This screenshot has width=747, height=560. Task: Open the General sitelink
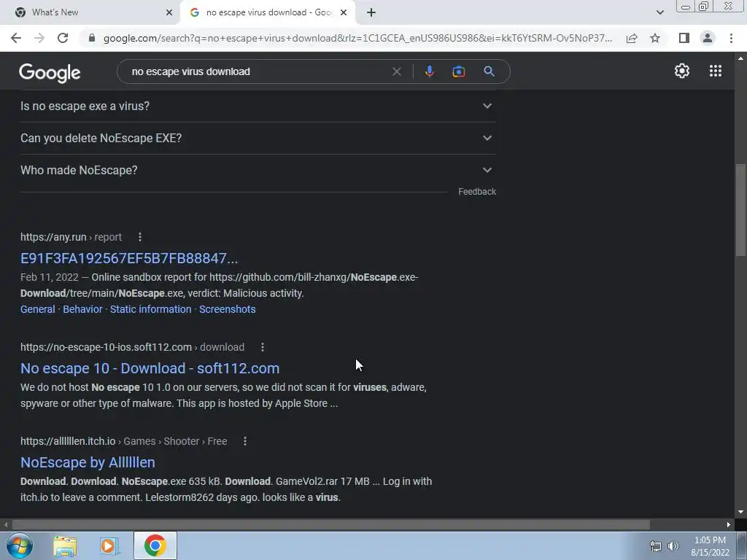tap(38, 309)
